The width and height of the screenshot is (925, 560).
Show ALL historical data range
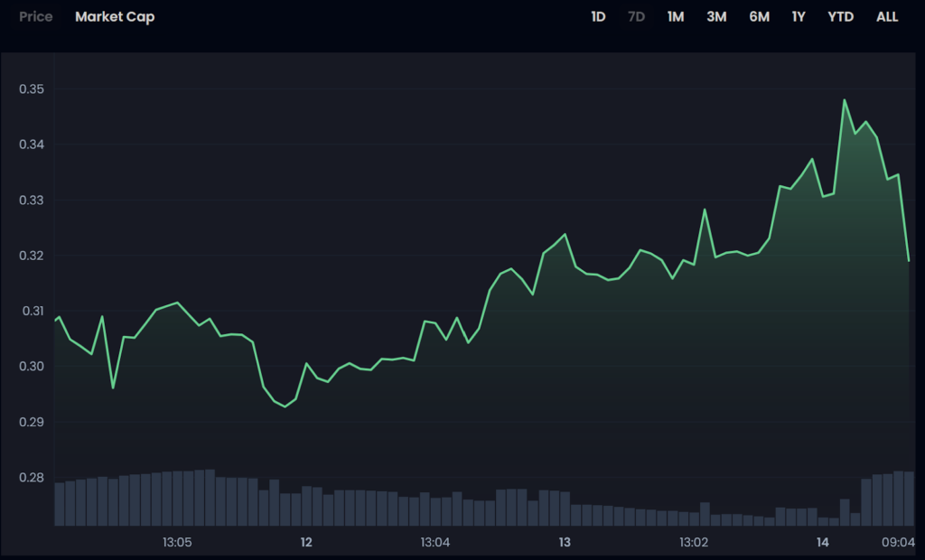coord(887,17)
